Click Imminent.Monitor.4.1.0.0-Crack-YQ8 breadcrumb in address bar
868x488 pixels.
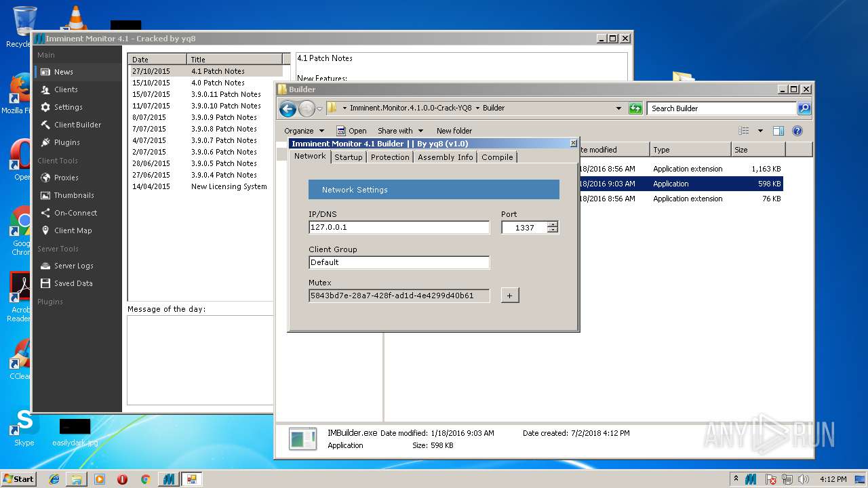410,108
